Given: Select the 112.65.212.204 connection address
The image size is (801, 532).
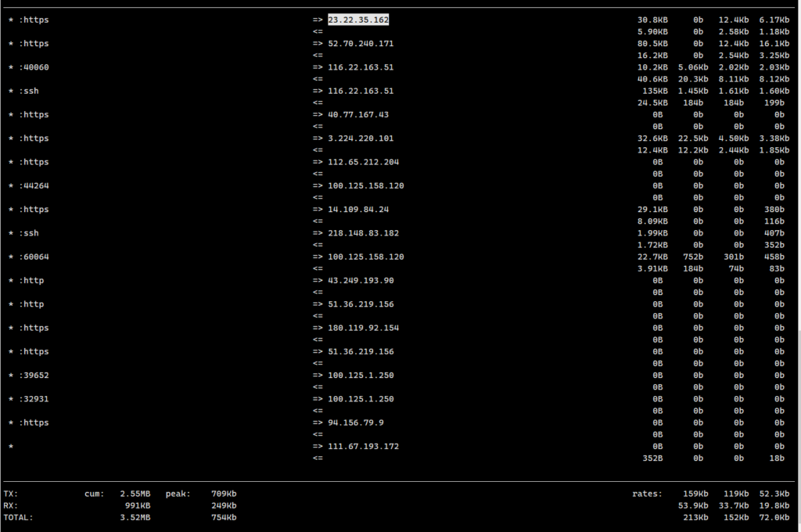Looking at the screenshot, I should (363, 162).
